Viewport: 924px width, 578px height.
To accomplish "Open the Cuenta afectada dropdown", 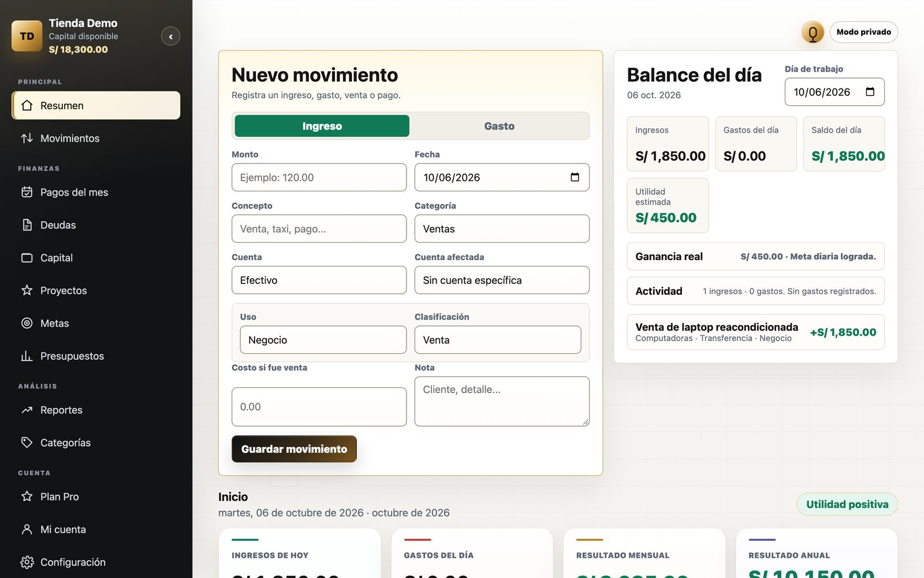I will coord(502,280).
